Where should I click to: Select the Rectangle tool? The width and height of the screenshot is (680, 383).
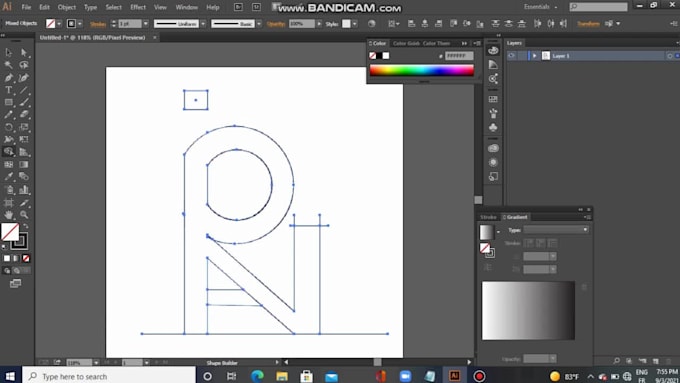(8, 102)
